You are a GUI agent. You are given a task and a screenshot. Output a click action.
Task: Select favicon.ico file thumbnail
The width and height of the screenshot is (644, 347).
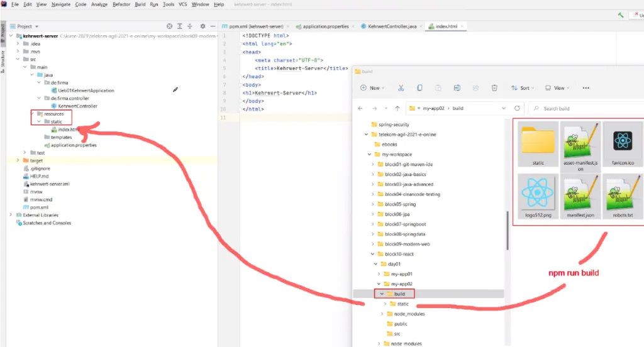pos(623,144)
